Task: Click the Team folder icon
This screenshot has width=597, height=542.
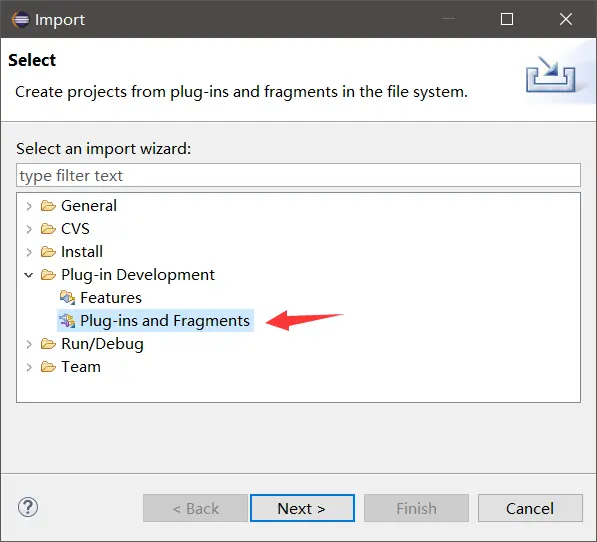Action: click(x=48, y=367)
